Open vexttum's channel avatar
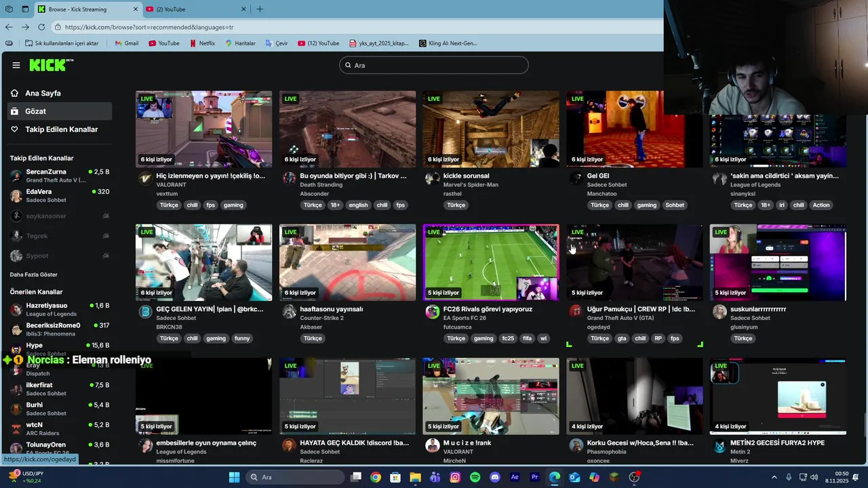Image resolution: width=868 pixels, height=488 pixels. 145,178
